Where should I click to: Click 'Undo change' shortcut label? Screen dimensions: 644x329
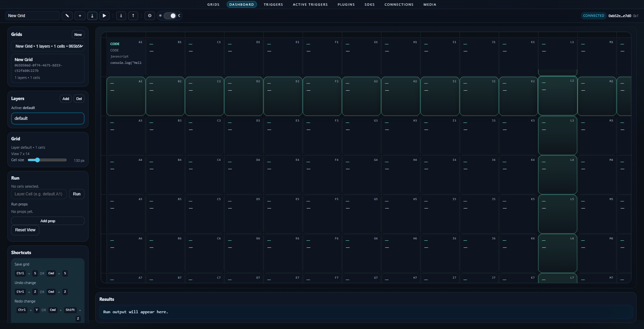[x=25, y=283]
